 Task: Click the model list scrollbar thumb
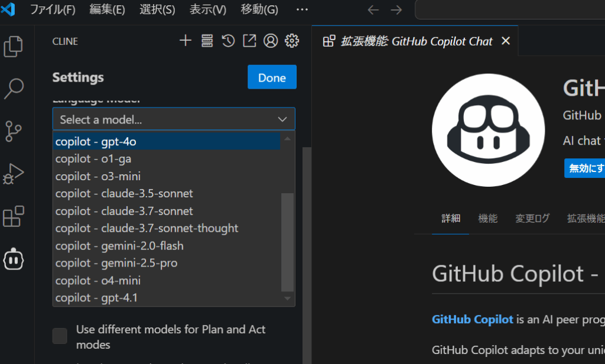click(288, 242)
